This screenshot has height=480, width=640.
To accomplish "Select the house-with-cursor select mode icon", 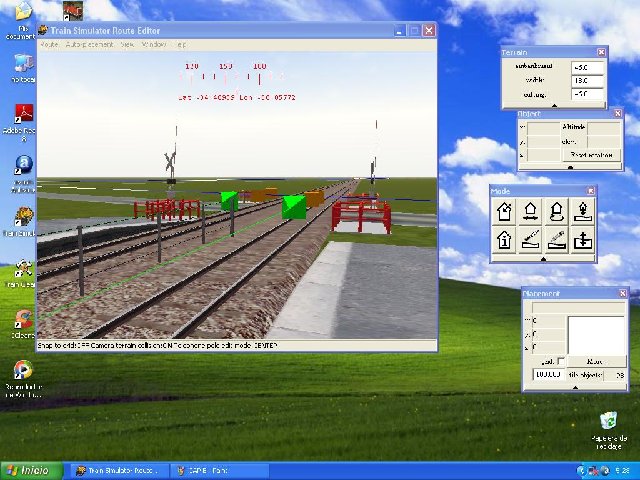I will (505, 211).
